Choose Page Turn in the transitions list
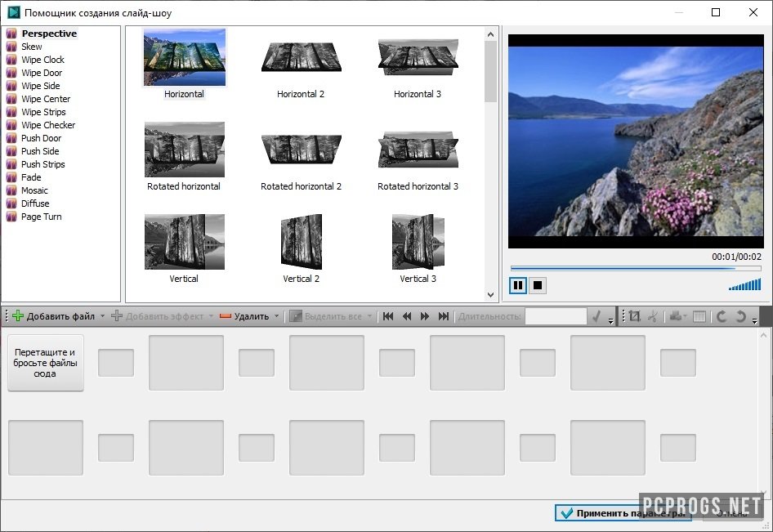Image resolution: width=773 pixels, height=532 pixels. (x=41, y=217)
